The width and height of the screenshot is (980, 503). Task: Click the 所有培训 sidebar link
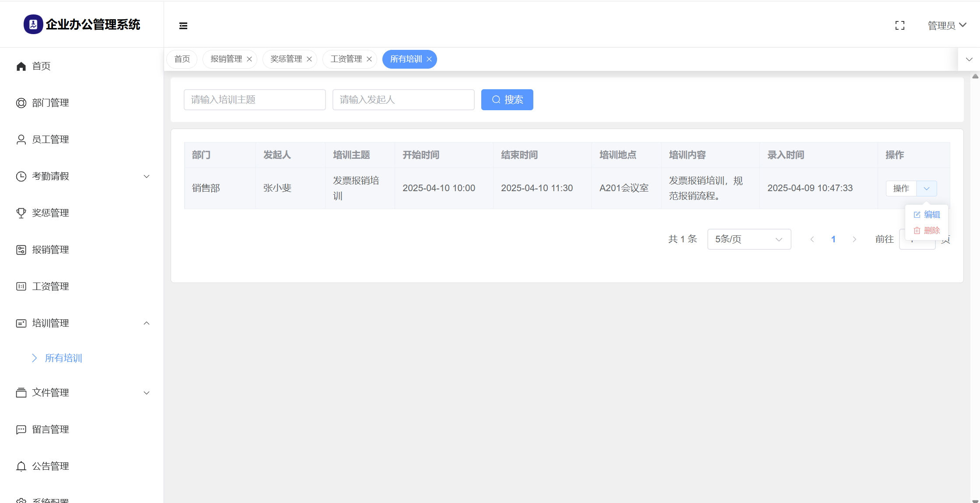click(63, 358)
